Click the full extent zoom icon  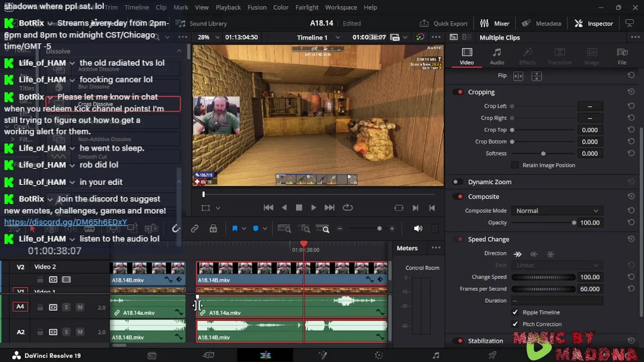pos(284,229)
